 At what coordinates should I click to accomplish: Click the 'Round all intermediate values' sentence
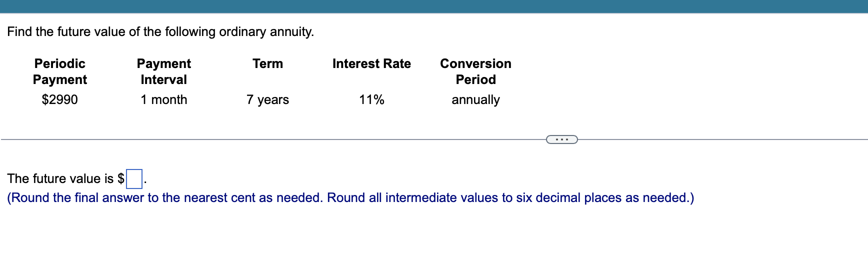coord(510,197)
